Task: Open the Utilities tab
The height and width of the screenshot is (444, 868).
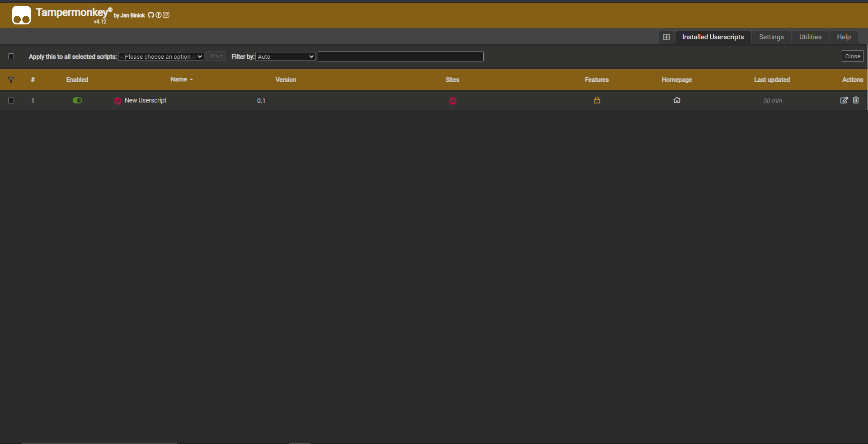Action: tap(810, 37)
